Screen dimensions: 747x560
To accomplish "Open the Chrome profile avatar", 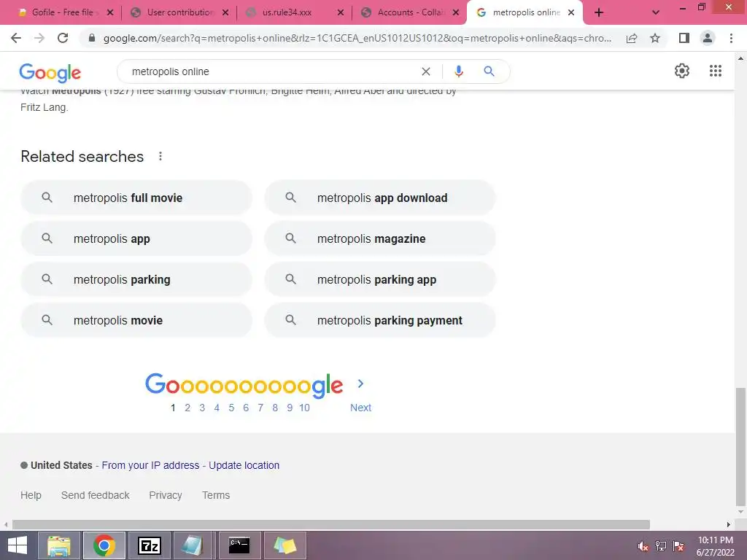I will [708, 38].
